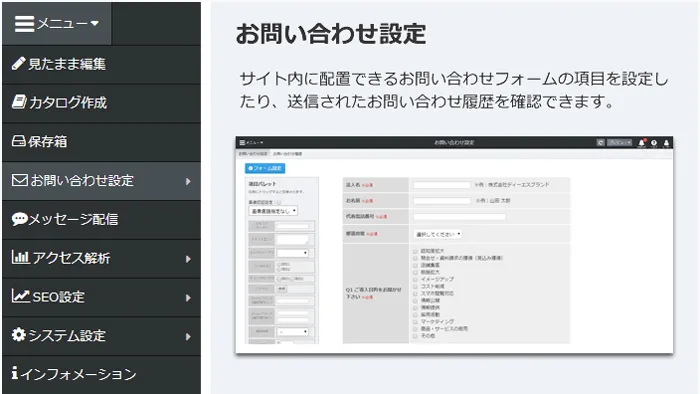
Task: Expand the システム設定 submenu arrow
Action: tap(188, 336)
